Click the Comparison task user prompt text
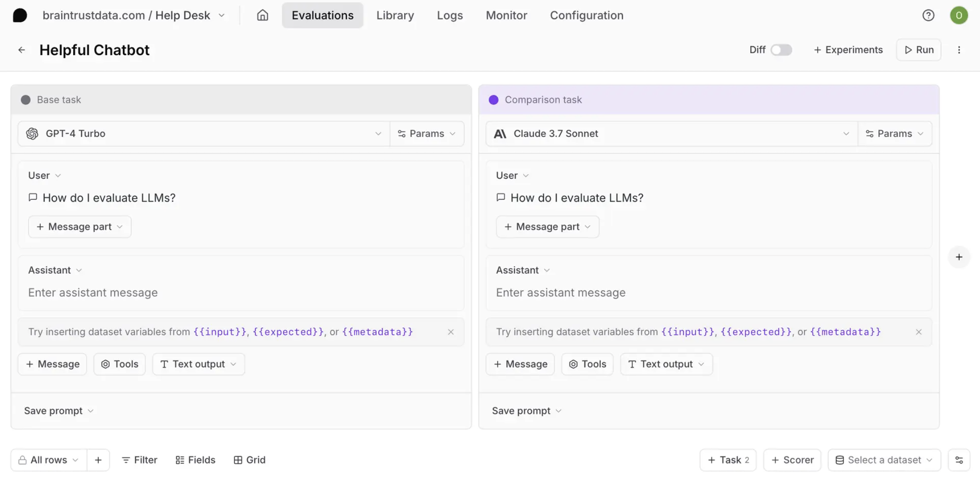 point(577,198)
